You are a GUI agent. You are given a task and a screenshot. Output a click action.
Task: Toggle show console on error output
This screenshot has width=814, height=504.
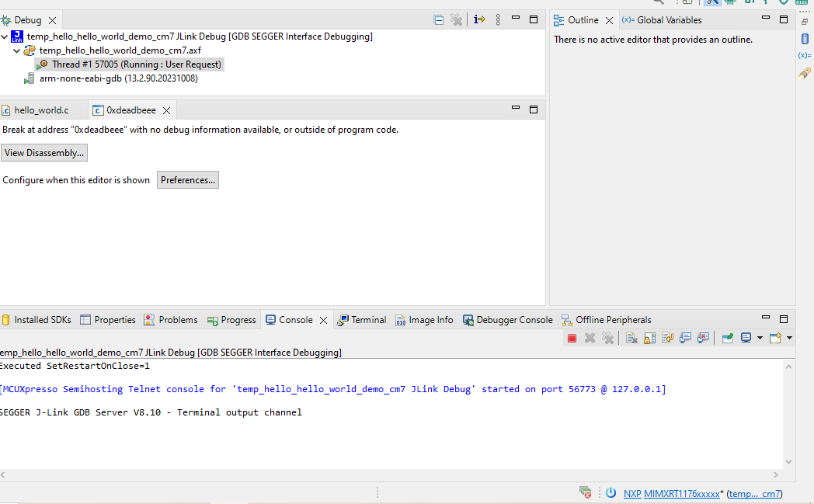click(704, 338)
